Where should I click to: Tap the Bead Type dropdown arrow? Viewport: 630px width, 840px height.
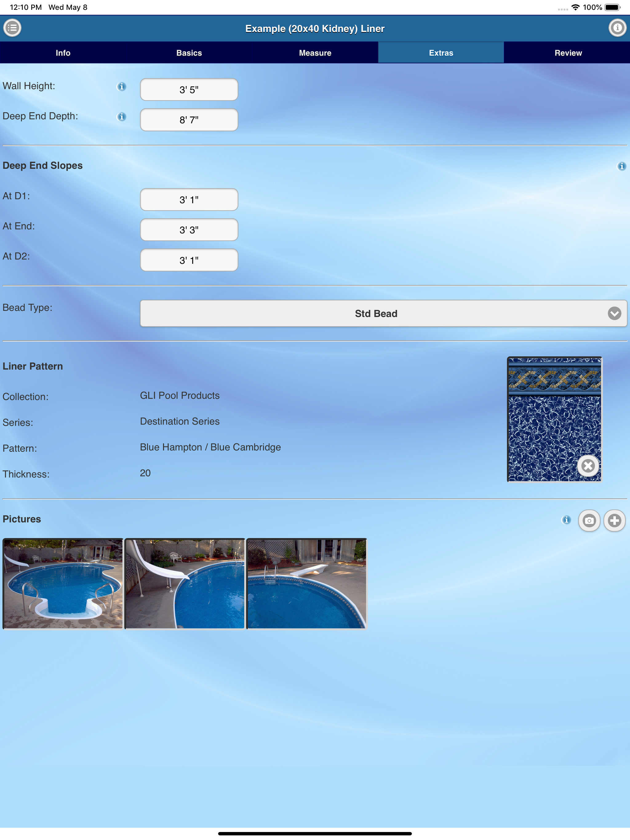[614, 314]
